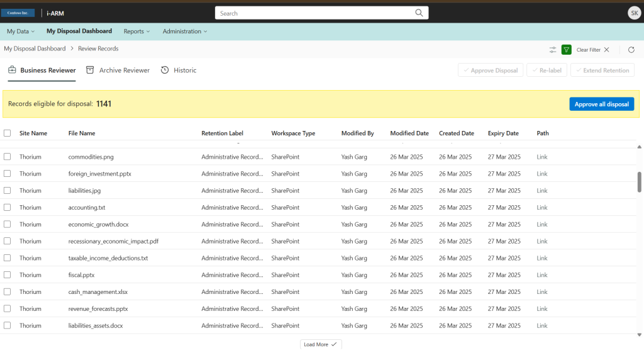Image resolution: width=644 pixels, height=350 pixels.
Task: Click the refresh icon
Action: (x=631, y=50)
